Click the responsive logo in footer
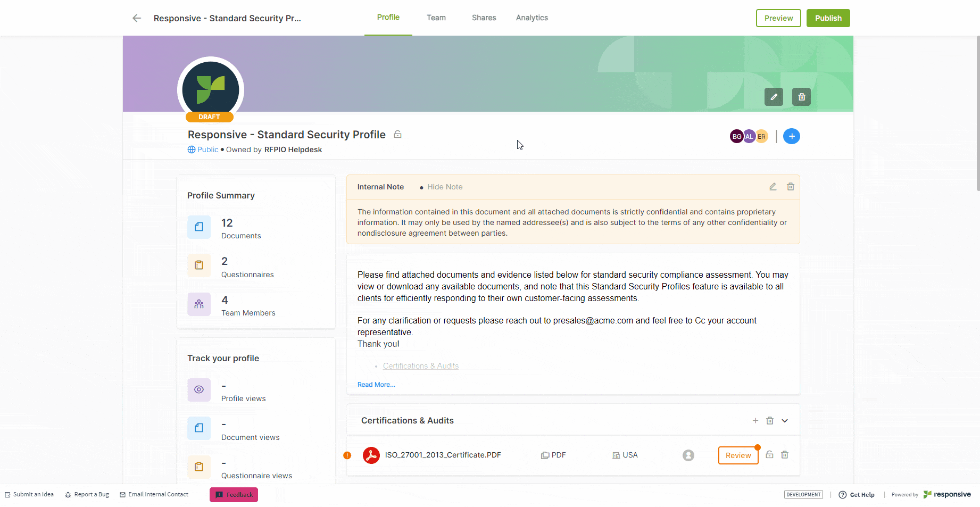 point(947,494)
